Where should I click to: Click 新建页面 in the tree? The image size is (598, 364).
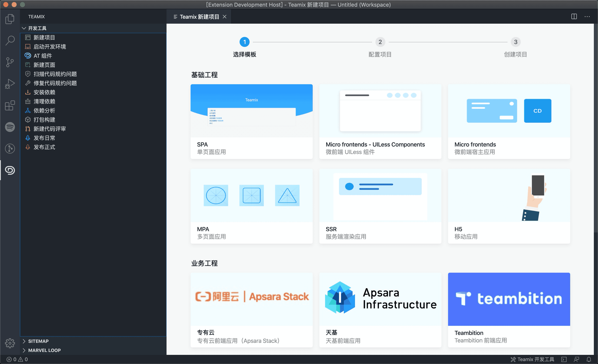tap(44, 65)
